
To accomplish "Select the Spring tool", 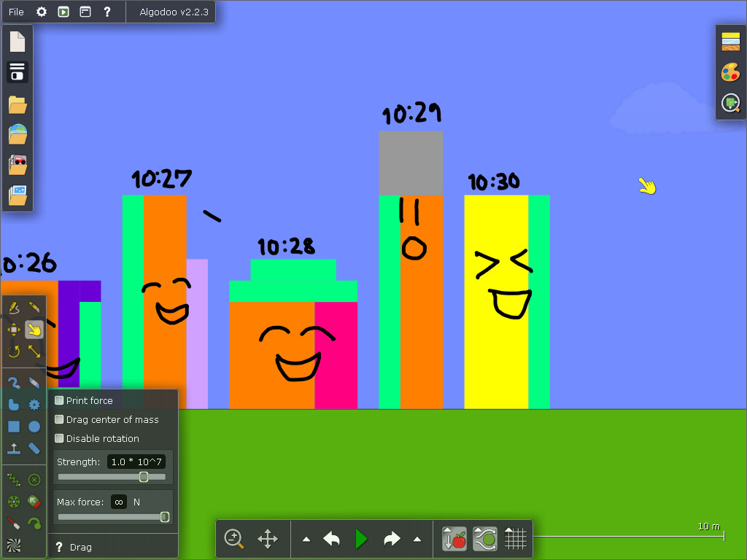I will pos(14,480).
